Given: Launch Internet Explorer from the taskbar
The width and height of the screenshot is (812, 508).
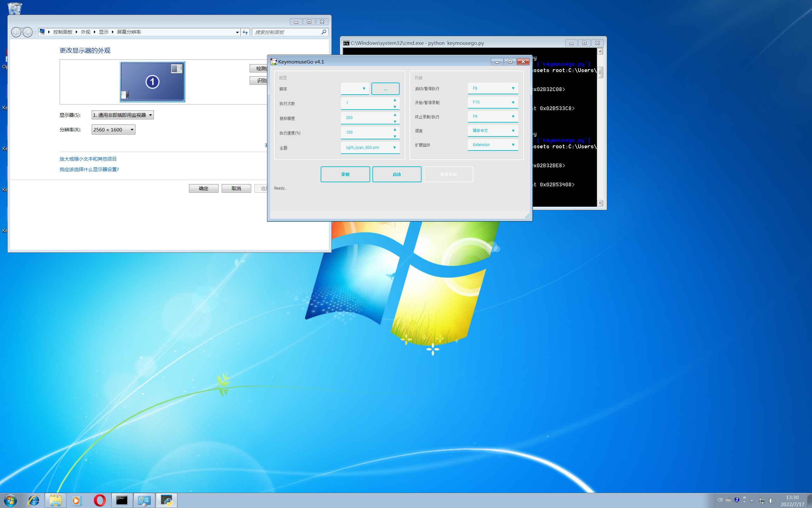Looking at the screenshot, I should point(34,501).
